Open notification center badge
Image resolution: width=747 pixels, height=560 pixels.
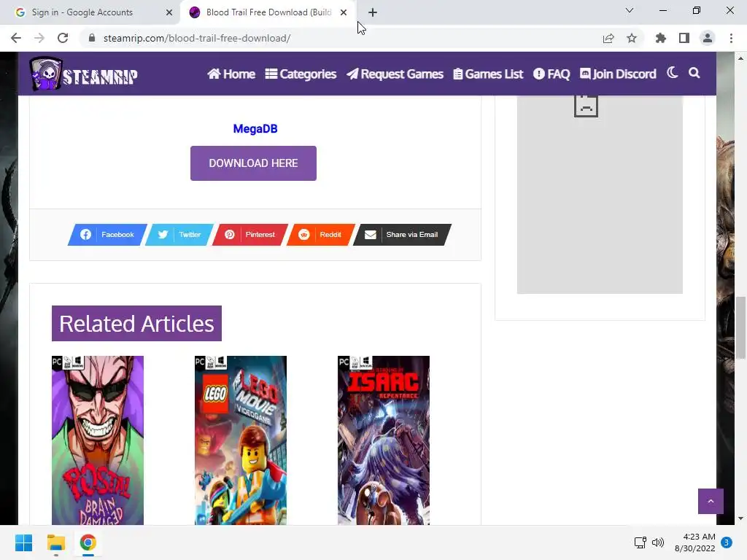point(727,542)
